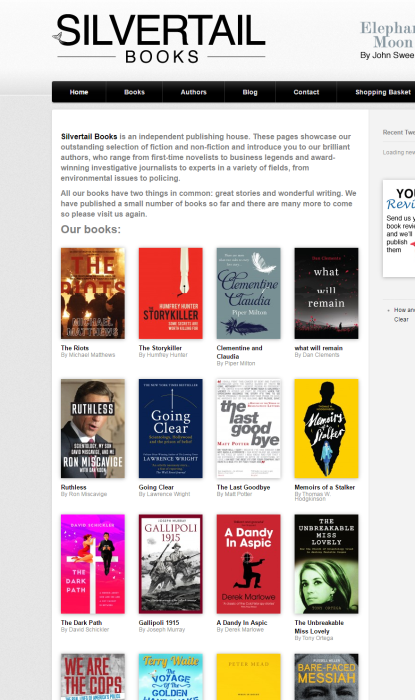Open The Riots book cover
415x700 pixels.
pyautogui.click(x=93, y=293)
